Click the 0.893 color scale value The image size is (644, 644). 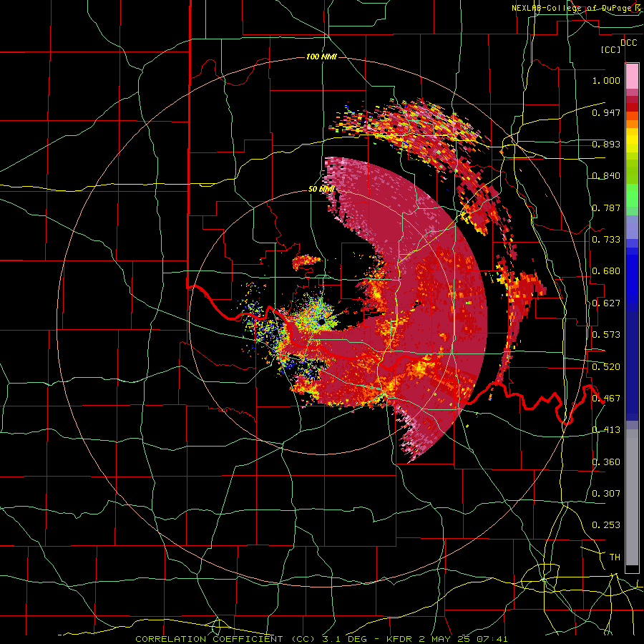point(606,144)
